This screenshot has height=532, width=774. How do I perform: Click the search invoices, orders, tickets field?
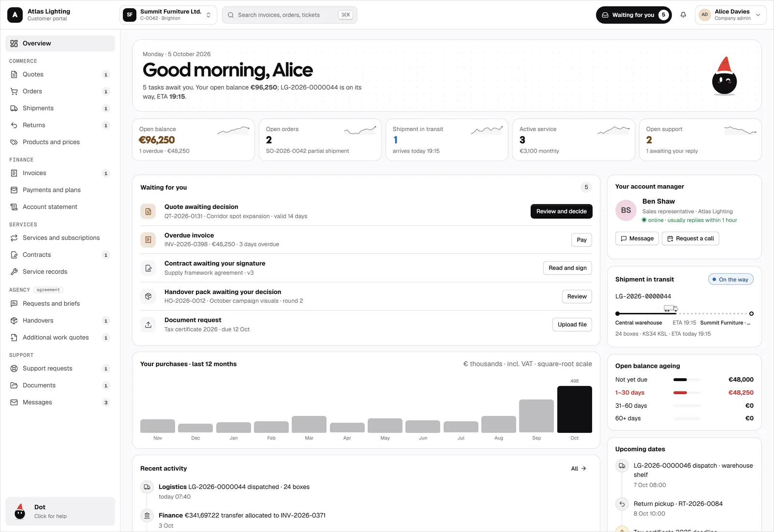point(289,15)
